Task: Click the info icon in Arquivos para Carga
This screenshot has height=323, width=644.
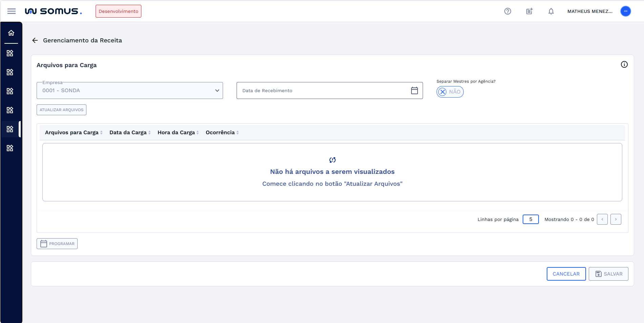Action: point(624,64)
